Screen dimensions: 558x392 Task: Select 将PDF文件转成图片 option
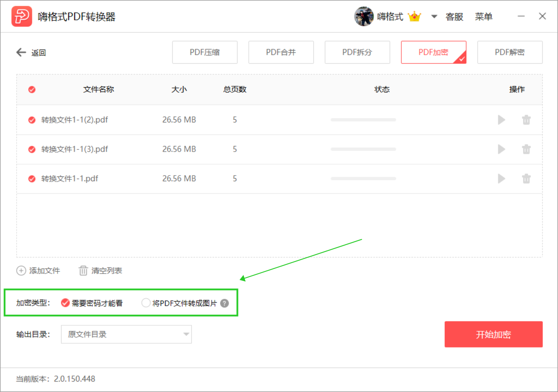146,303
